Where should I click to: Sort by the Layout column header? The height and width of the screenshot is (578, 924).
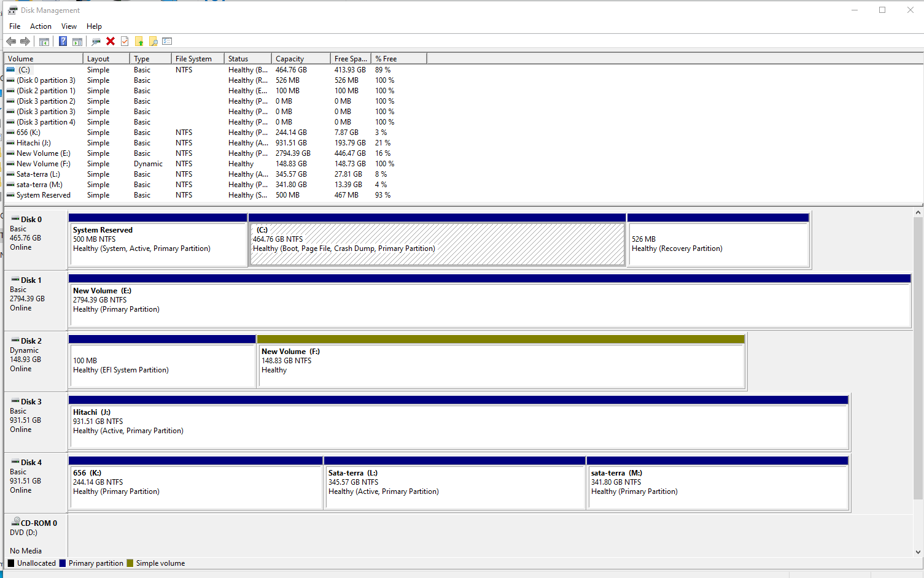[x=106, y=59]
